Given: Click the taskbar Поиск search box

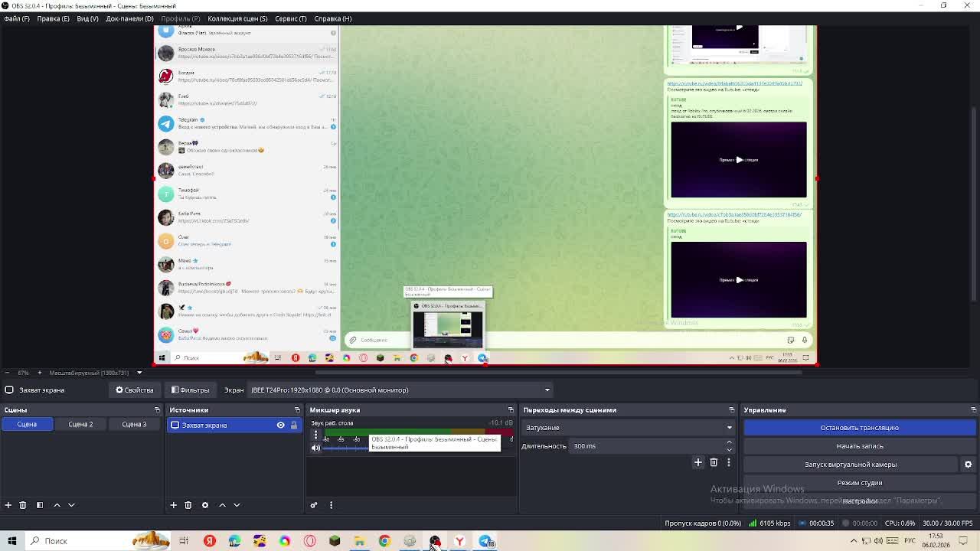Looking at the screenshot, I should 98,541.
